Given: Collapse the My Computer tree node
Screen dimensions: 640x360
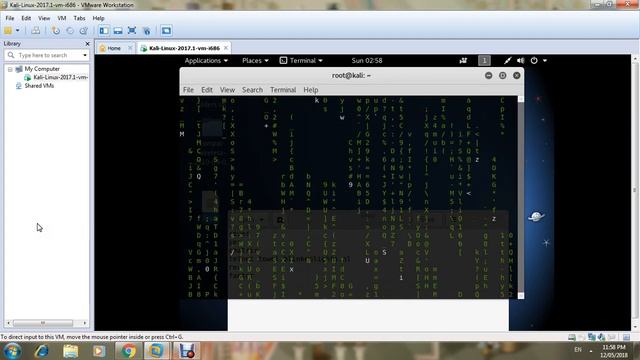Looking at the screenshot, I should (10, 69).
